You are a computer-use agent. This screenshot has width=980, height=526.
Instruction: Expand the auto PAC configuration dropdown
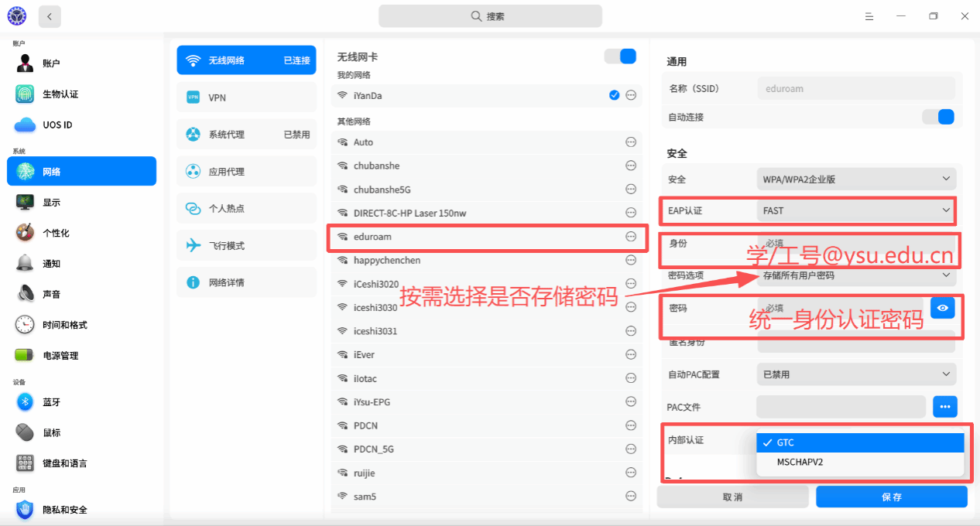coord(855,374)
